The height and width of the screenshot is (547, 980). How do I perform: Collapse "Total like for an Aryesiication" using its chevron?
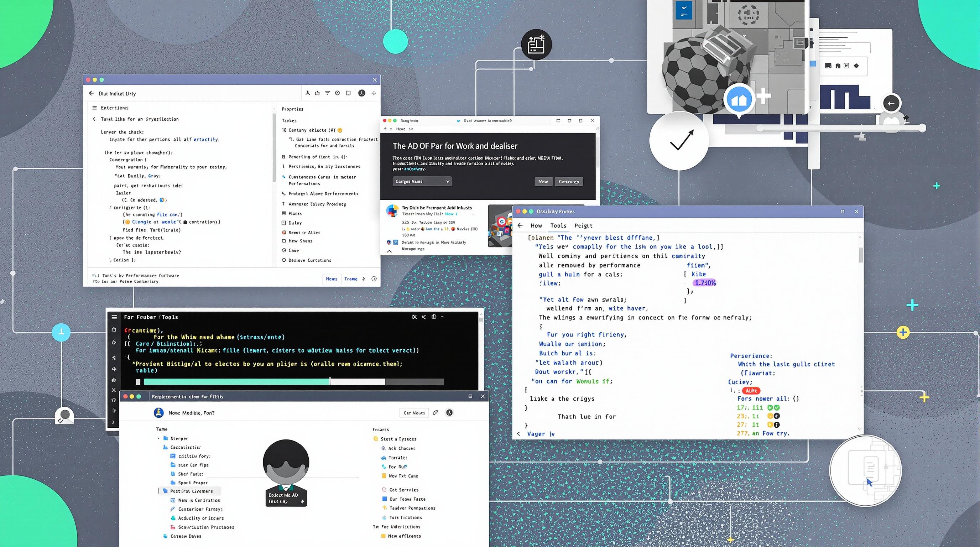pos(94,119)
